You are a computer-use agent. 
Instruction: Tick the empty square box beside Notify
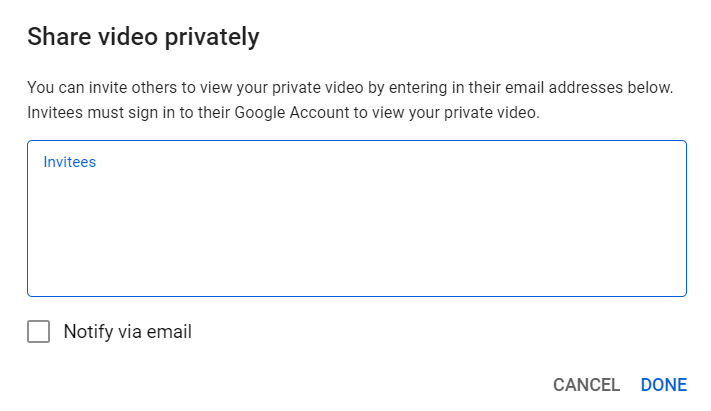coord(39,332)
